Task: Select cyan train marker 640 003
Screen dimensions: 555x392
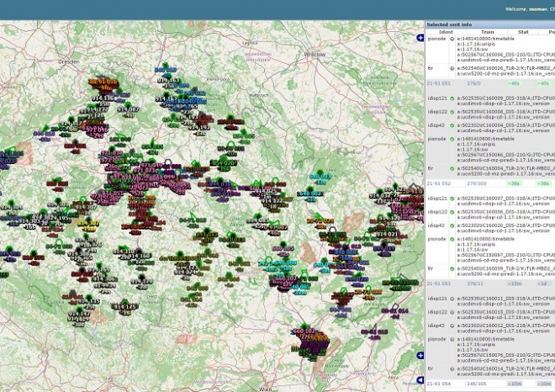Action: point(320,177)
